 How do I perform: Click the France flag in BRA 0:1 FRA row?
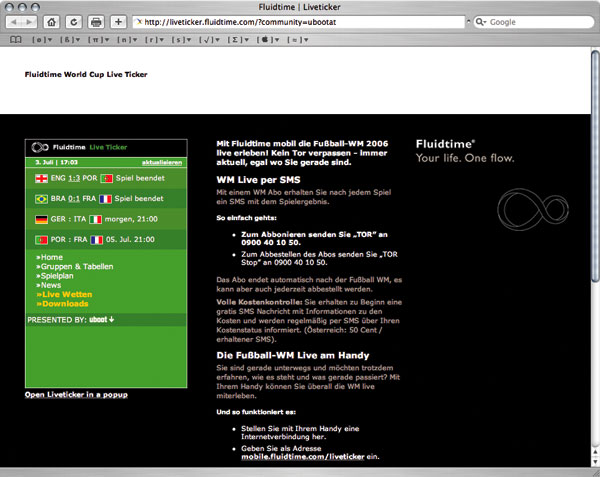[x=105, y=199]
